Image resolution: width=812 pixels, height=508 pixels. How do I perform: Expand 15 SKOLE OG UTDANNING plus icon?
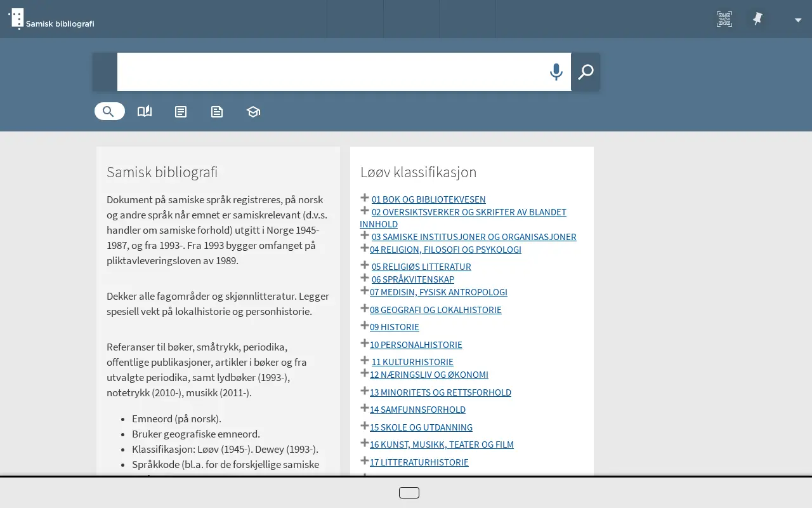pos(365,425)
